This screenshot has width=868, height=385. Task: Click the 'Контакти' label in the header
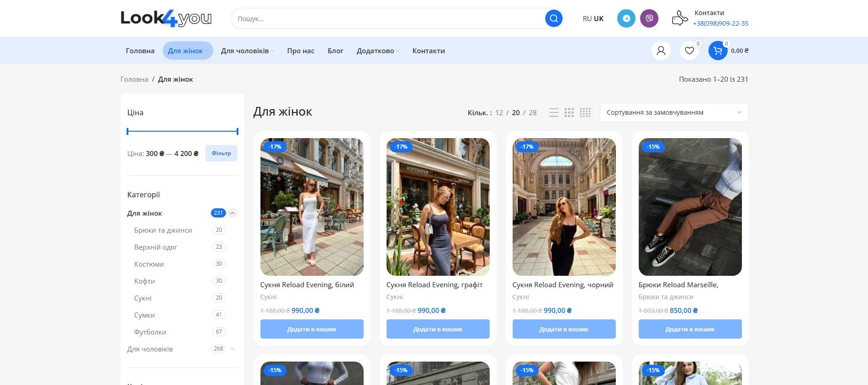click(x=709, y=13)
